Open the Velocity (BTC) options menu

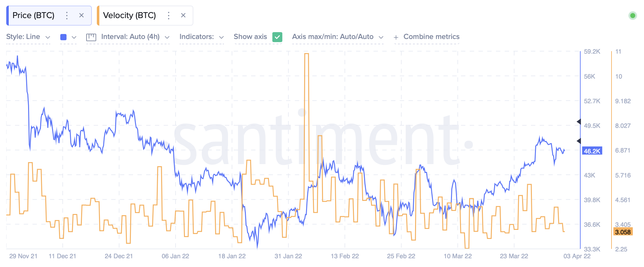tap(169, 15)
